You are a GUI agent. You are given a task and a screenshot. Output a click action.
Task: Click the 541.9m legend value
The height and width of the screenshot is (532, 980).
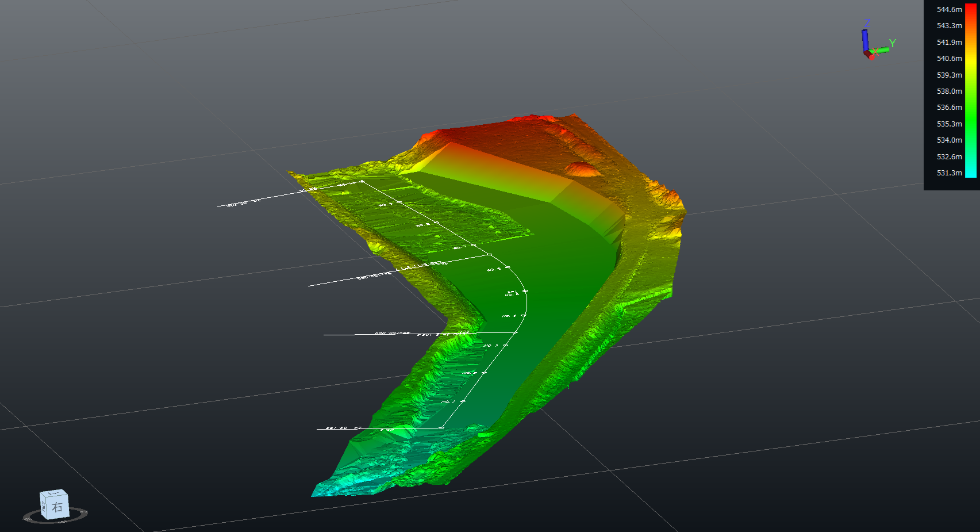click(949, 43)
